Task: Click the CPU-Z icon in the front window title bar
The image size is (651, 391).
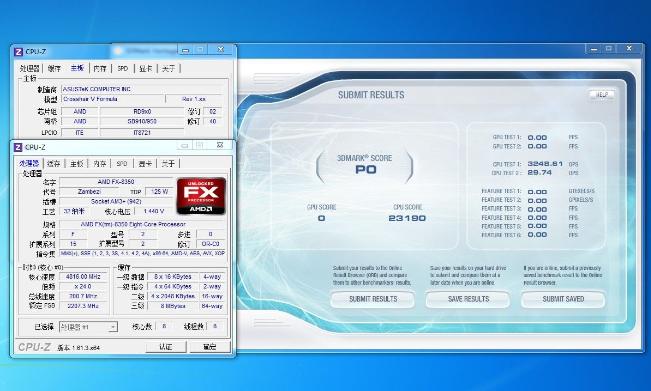Action: pos(18,147)
